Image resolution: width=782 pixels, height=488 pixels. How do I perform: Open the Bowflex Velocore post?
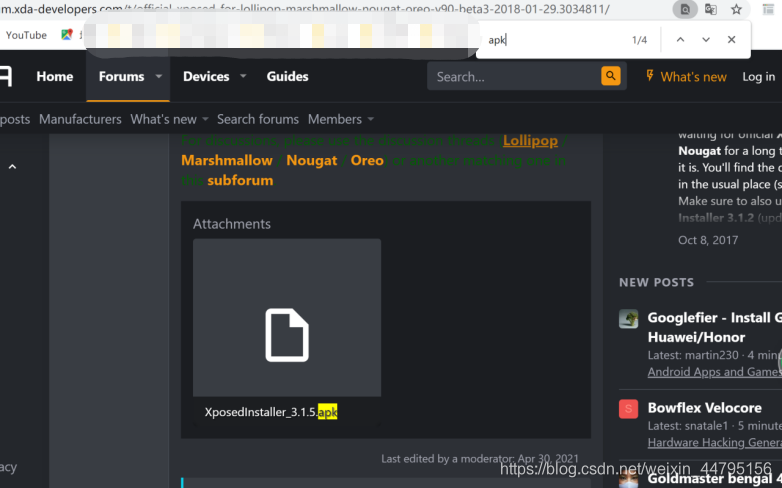click(704, 408)
